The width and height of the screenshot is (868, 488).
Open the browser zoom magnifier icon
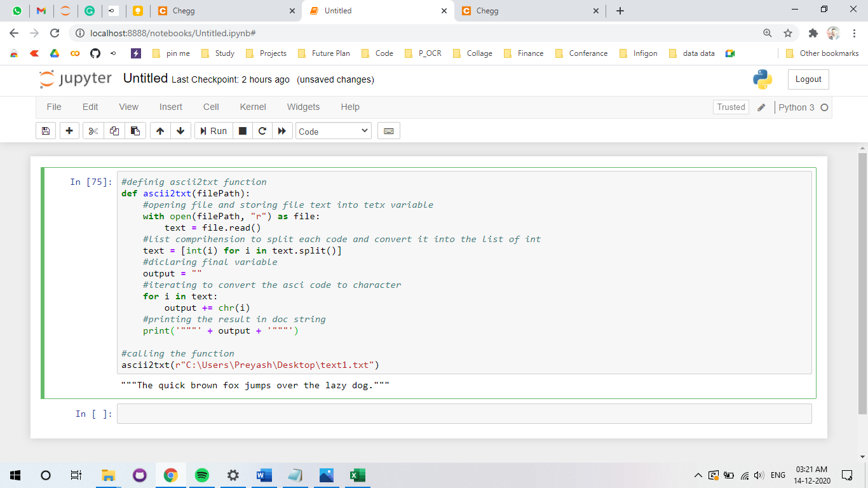pos(768,33)
